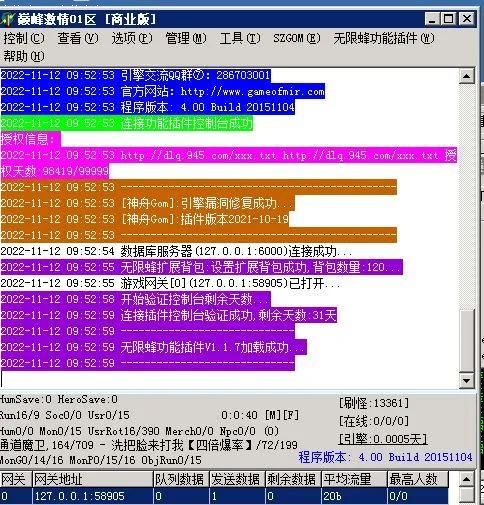Click gateway table scrollbar up arrow
Screen dimensions: 484x505
[x=466, y=479]
